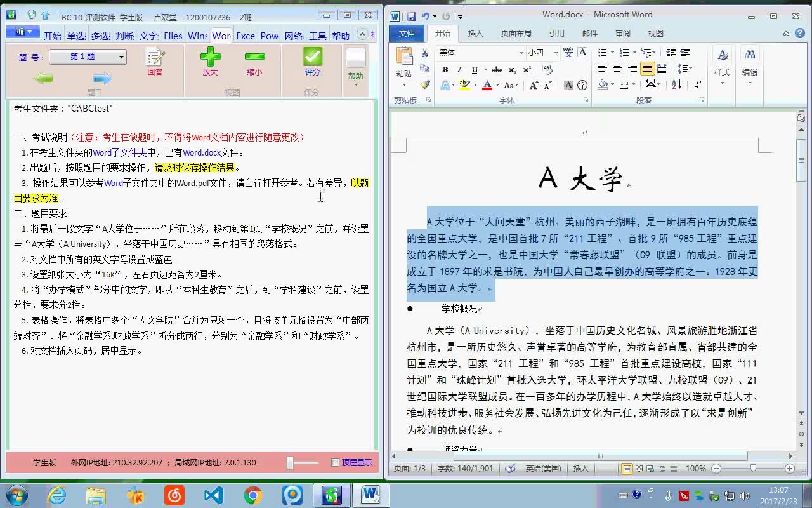Screen dimensions: 812x508
Task: Click the red font color button
Action: click(488, 85)
